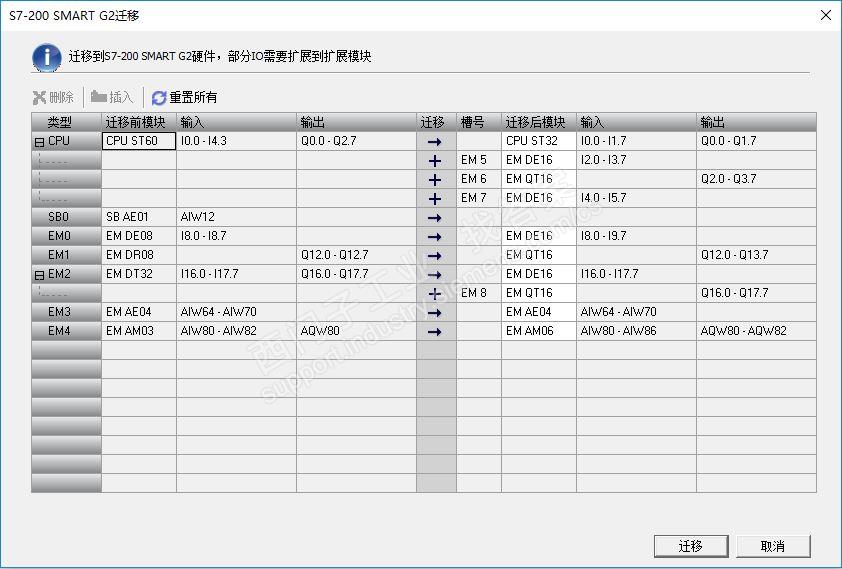Collapse the EM2 row tree expander
The width and height of the screenshot is (842, 569).
[39, 275]
